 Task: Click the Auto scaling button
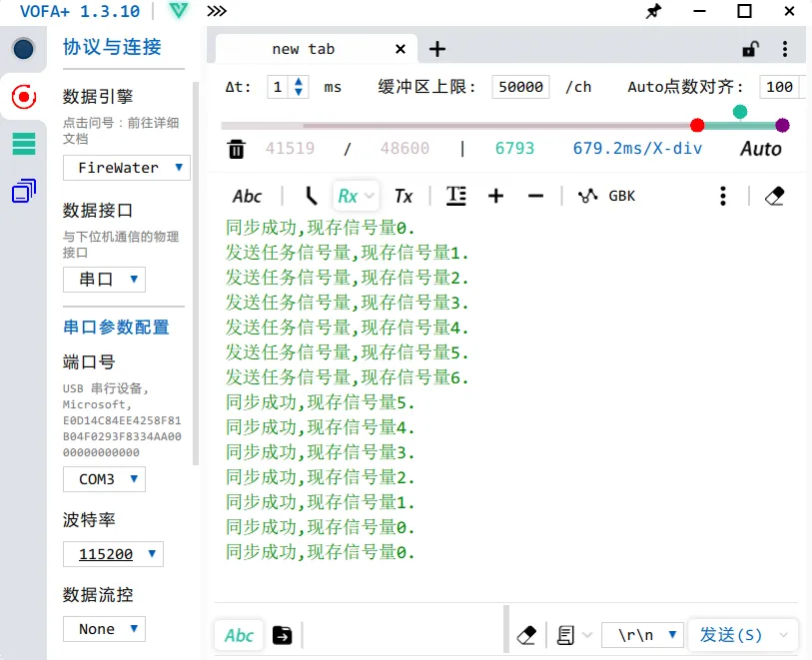point(760,148)
